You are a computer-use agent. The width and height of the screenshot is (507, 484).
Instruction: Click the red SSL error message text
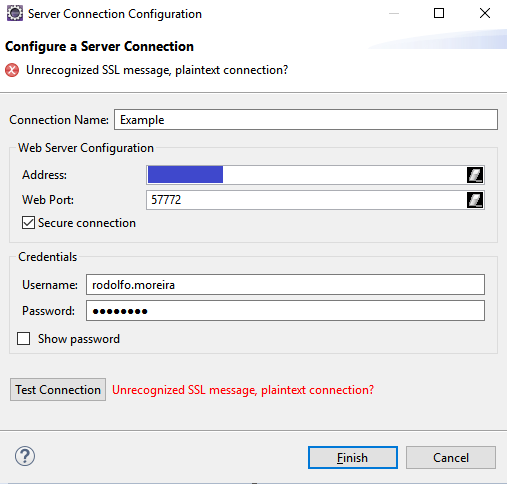point(243,390)
